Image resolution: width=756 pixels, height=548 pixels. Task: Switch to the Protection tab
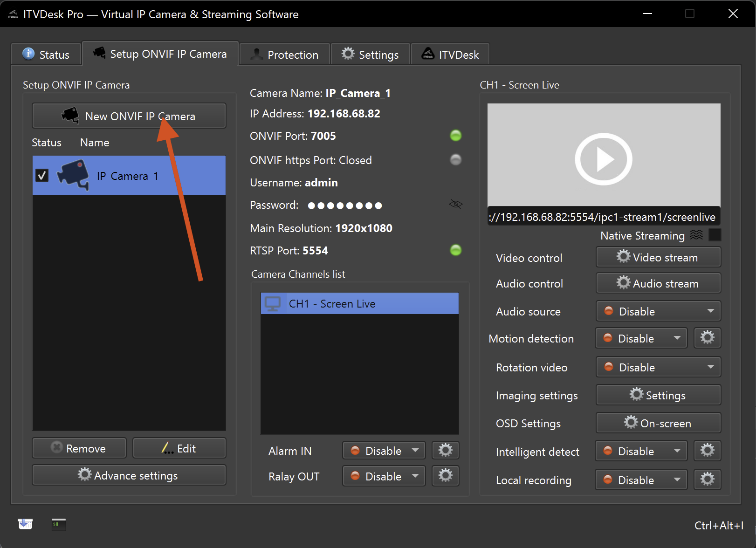pyautogui.click(x=284, y=55)
